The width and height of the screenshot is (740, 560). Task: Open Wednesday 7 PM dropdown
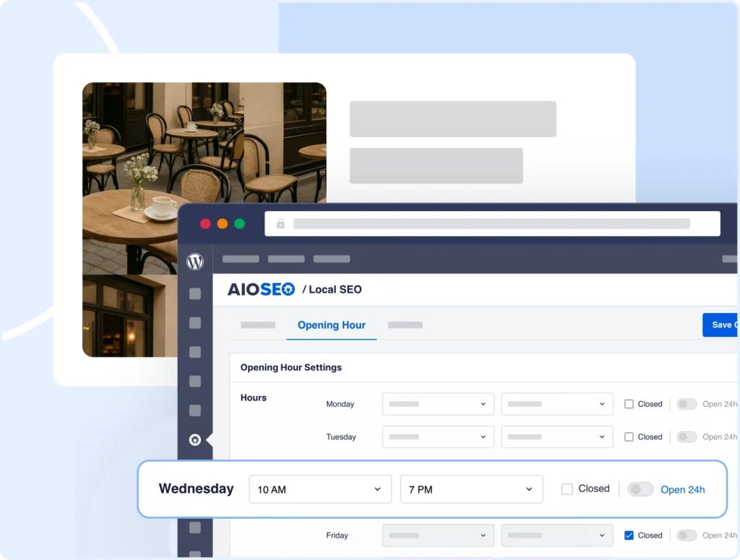click(x=471, y=489)
